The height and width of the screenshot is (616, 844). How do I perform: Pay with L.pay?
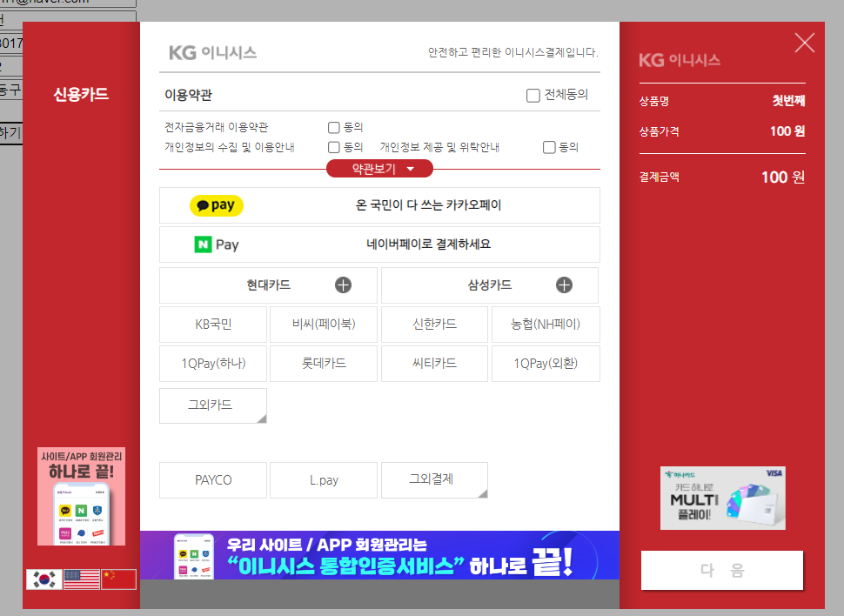[324, 479]
